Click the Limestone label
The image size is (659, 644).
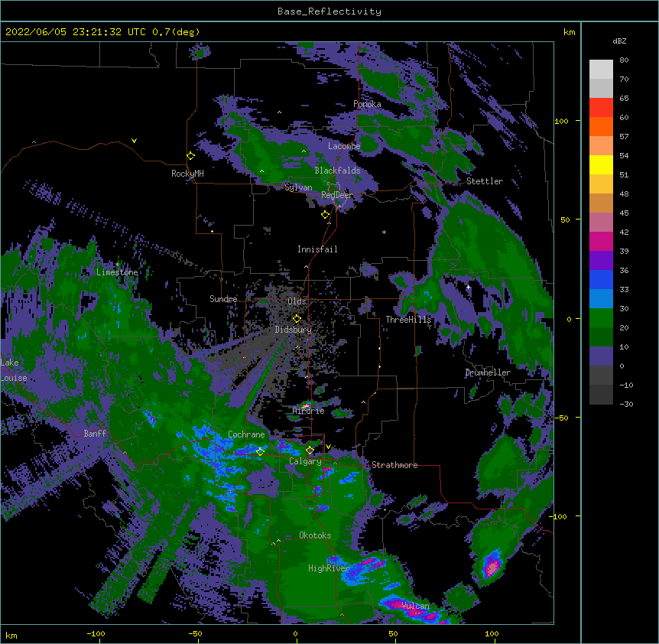pos(117,272)
